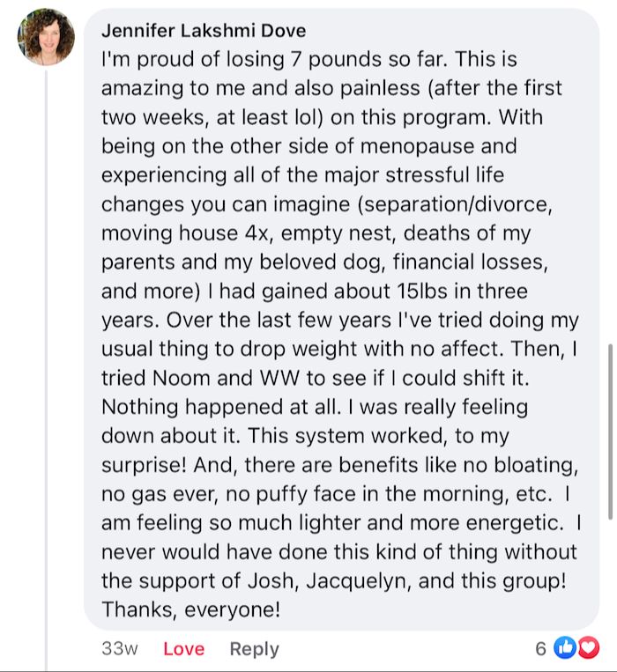Reply to Jennifer's comment
Image resolution: width=617 pixels, height=672 pixels.
point(254,649)
